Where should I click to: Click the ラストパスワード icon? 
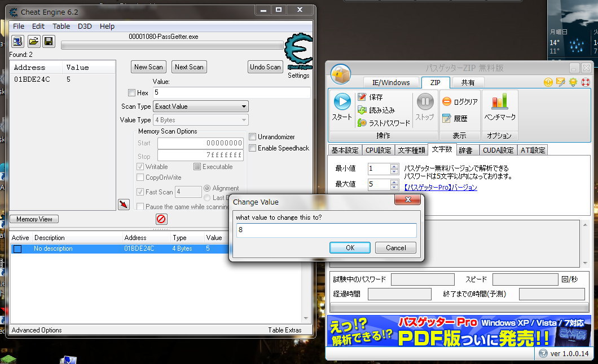click(x=362, y=123)
